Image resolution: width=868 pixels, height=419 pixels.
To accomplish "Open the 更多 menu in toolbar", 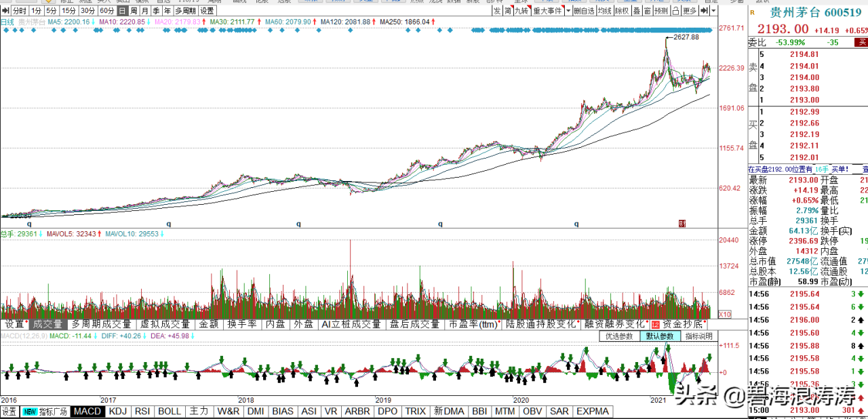I will tap(689, 11).
